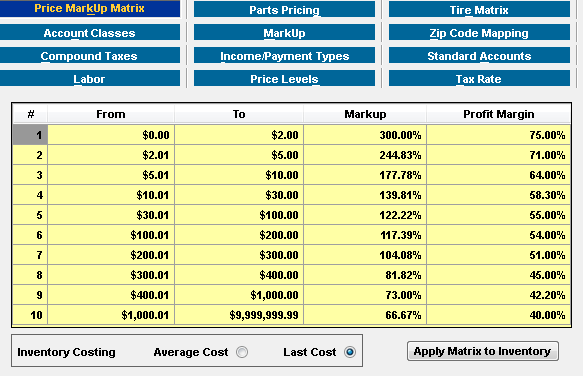Go to Standard Accounts tab
Image resolution: width=583 pixels, height=376 pixels.
479,56
